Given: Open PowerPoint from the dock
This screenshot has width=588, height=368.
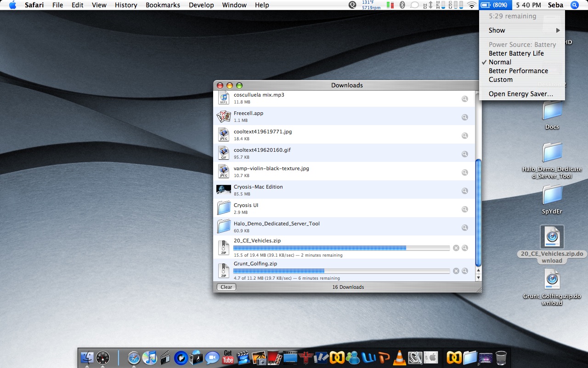Looking at the screenshot, I should (384, 357).
